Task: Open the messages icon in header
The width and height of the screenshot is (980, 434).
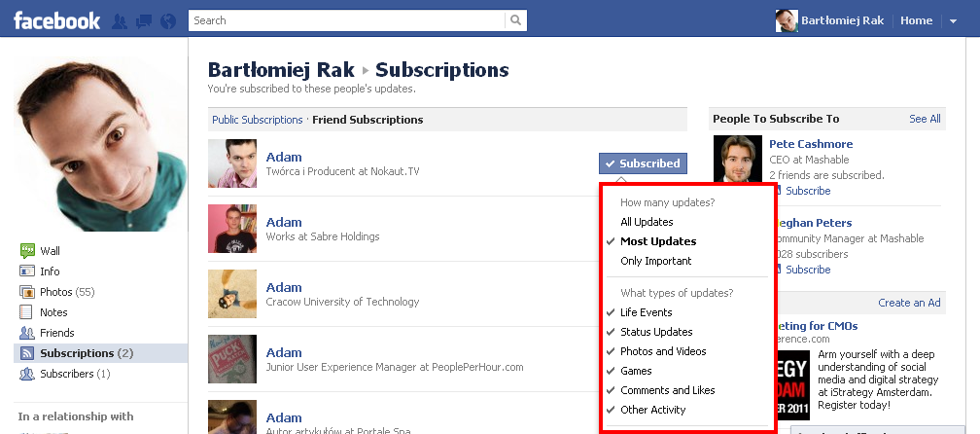Action: [x=144, y=21]
